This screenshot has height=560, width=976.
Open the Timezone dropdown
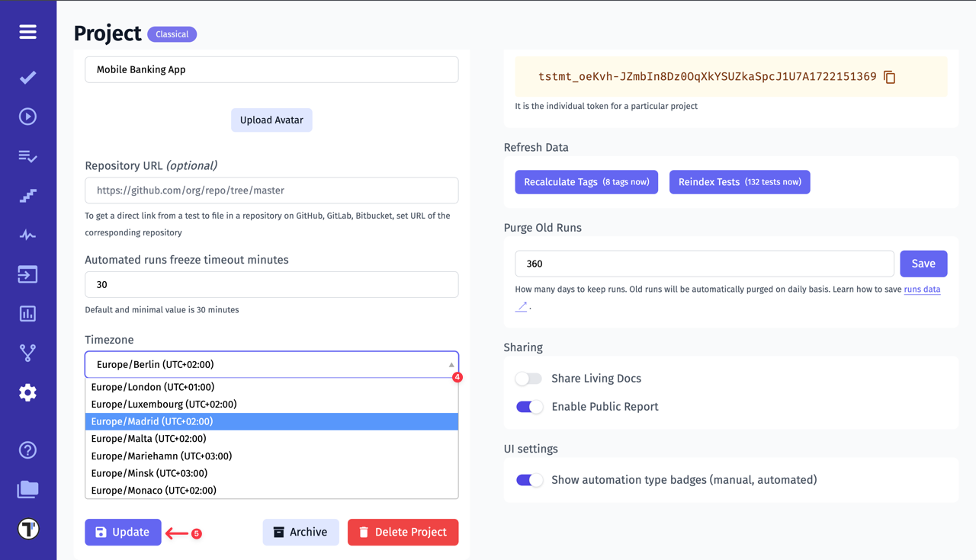pos(271,364)
